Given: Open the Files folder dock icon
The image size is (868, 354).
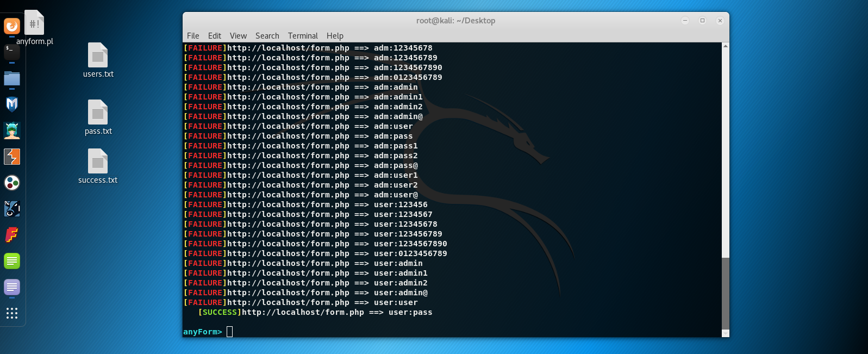Looking at the screenshot, I should coord(12,78).
